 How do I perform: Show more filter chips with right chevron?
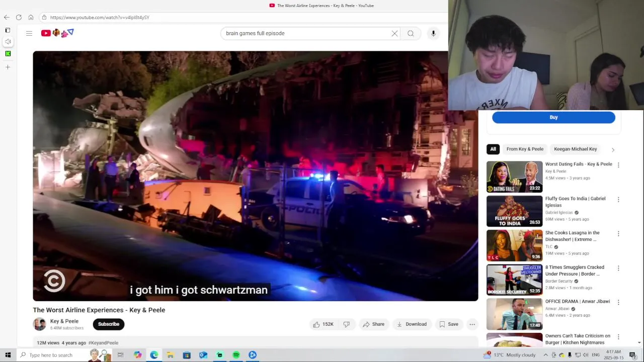click(613, 150)
